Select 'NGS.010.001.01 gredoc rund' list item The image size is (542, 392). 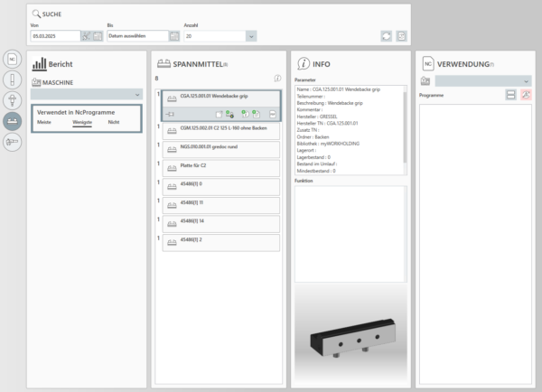(x=221, y=147)
